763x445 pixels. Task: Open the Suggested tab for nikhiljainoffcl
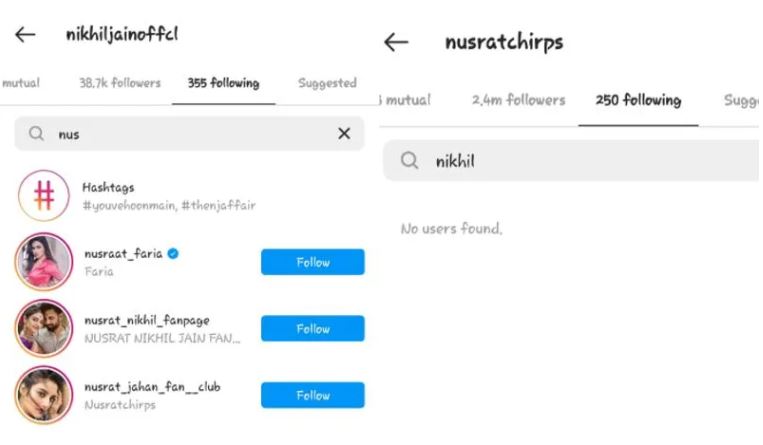(327, 83)
